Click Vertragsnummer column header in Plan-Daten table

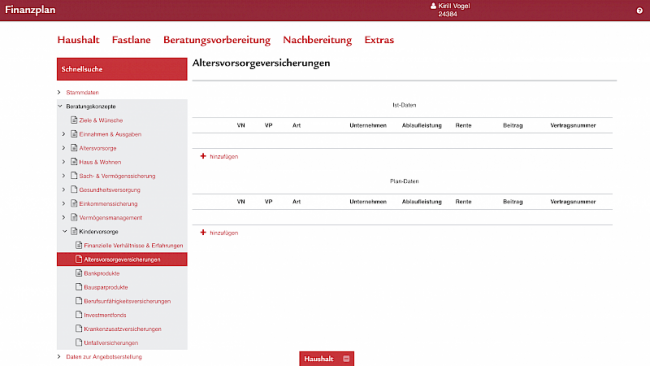point(573,201)
